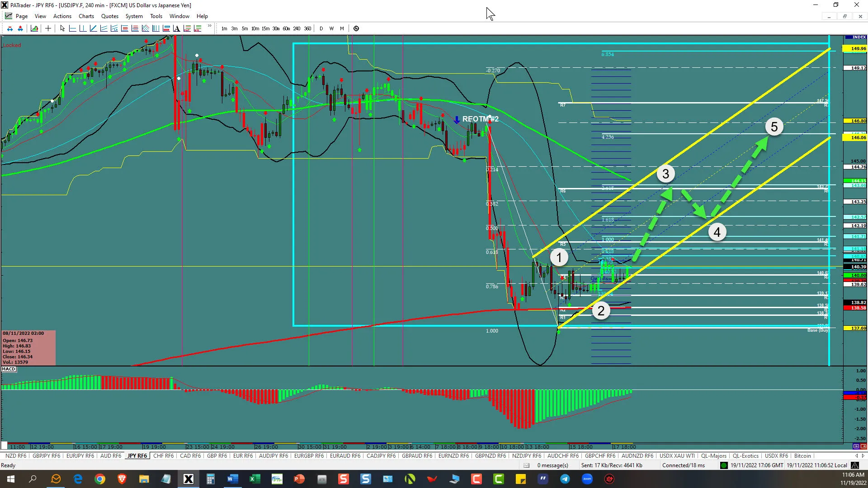This screenshot has height=488, width=868.
Task: Open Excel from the taskbar
Action: tap(255, 479)
